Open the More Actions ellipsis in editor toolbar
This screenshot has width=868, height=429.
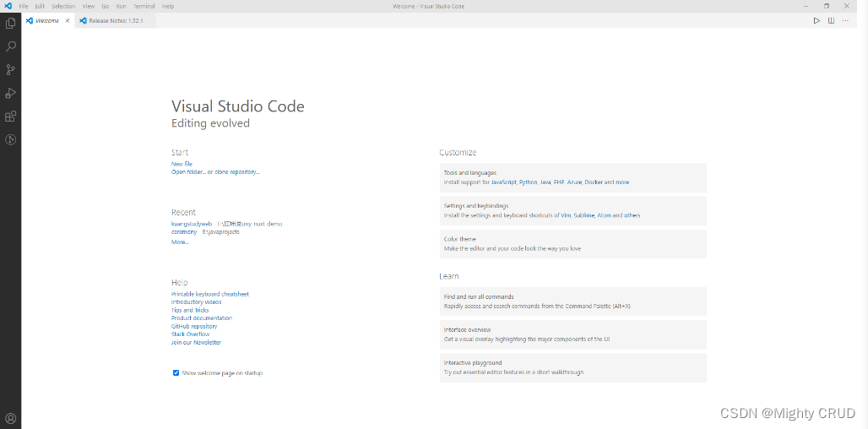coord(845,20)
